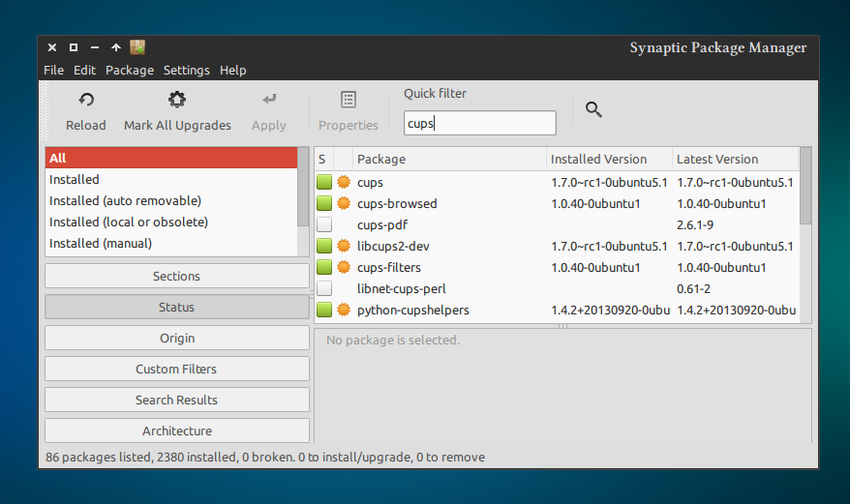
Task: Click latest version 2.6.1-9 of cups-pdf
Action: (x=695, y=224)
